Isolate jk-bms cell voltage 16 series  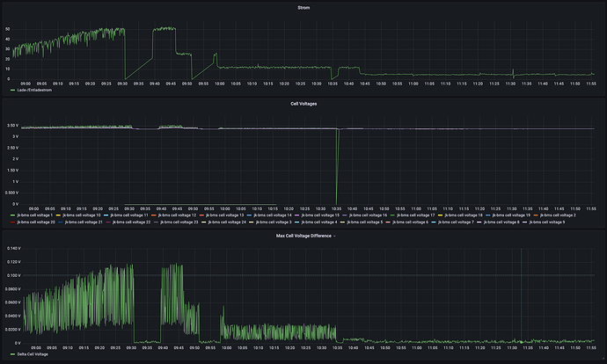point(369,215)
